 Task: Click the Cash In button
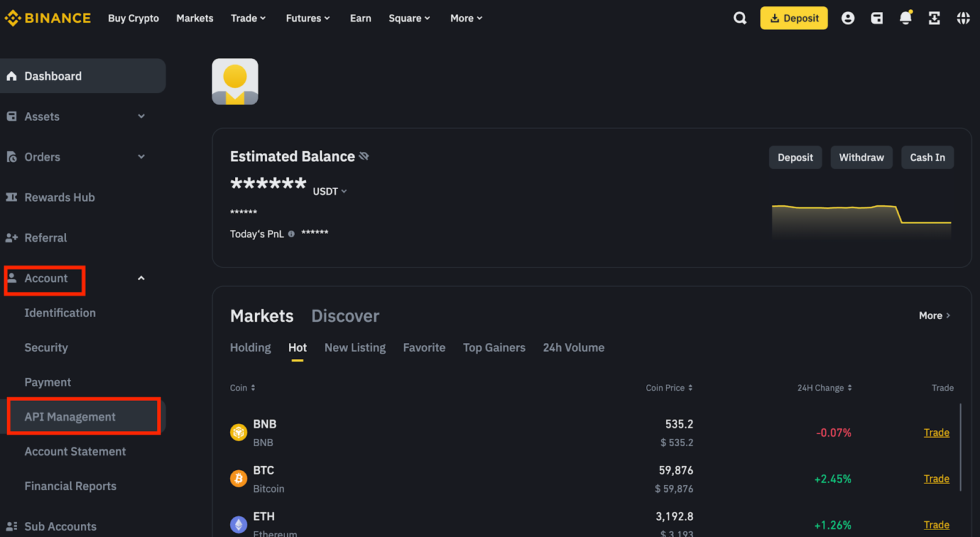927,158
